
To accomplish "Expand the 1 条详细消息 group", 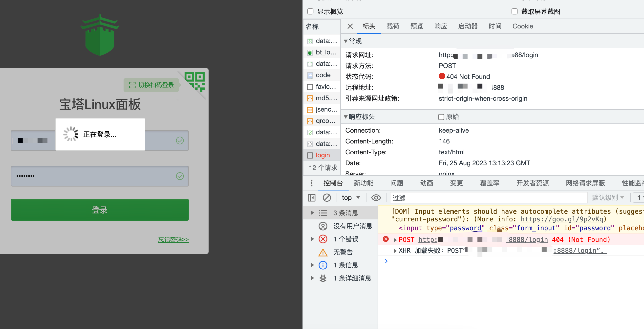I will pos(312,278).
